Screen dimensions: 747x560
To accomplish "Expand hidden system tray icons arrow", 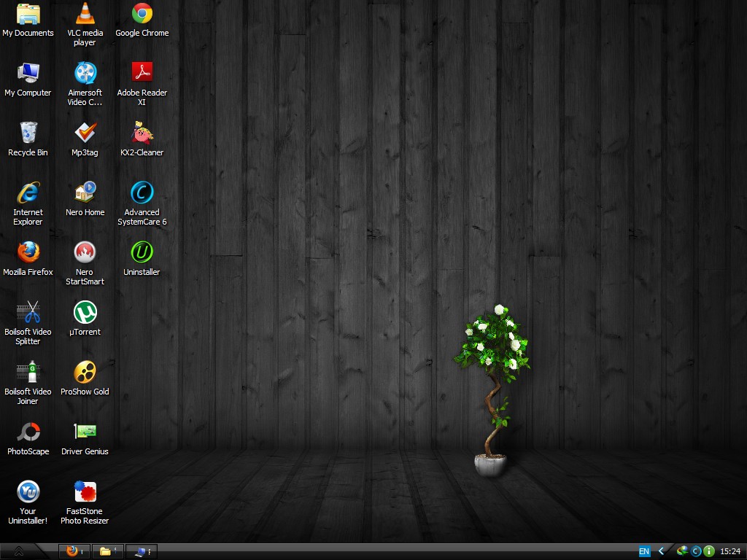I will [x=662, y=551].
